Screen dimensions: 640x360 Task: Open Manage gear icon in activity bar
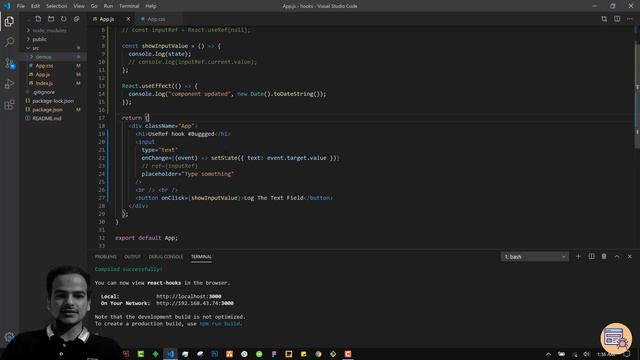9,337
